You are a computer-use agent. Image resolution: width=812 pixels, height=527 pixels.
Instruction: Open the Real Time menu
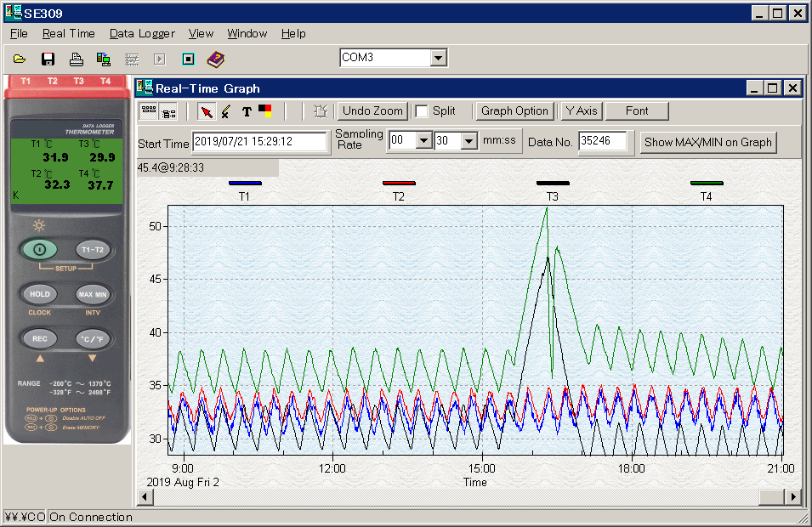(x=68, y=34)
